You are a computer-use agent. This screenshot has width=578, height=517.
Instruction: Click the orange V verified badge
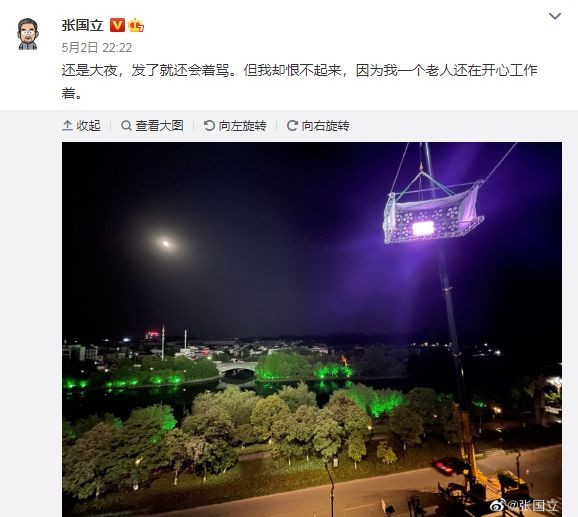tap(117, 25)
